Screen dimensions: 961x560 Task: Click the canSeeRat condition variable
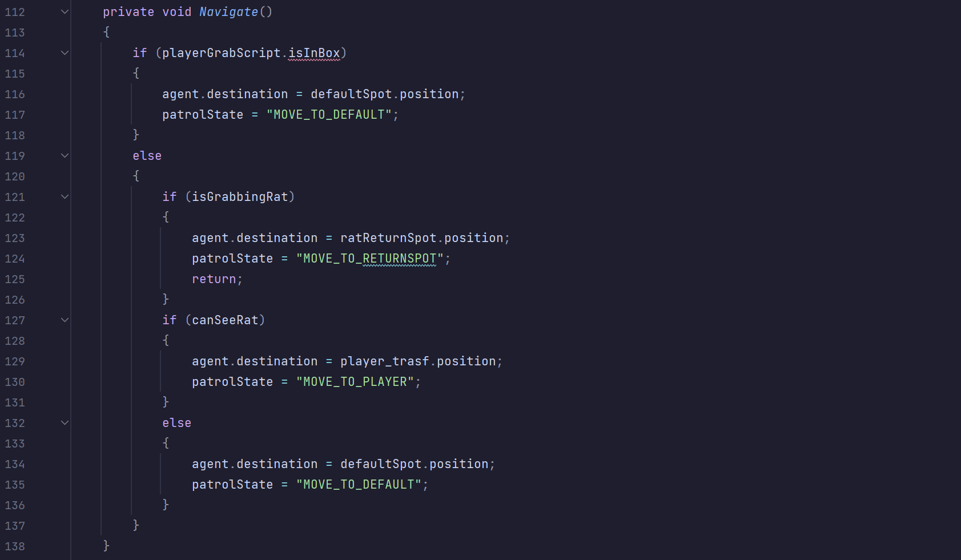(225, 320)
